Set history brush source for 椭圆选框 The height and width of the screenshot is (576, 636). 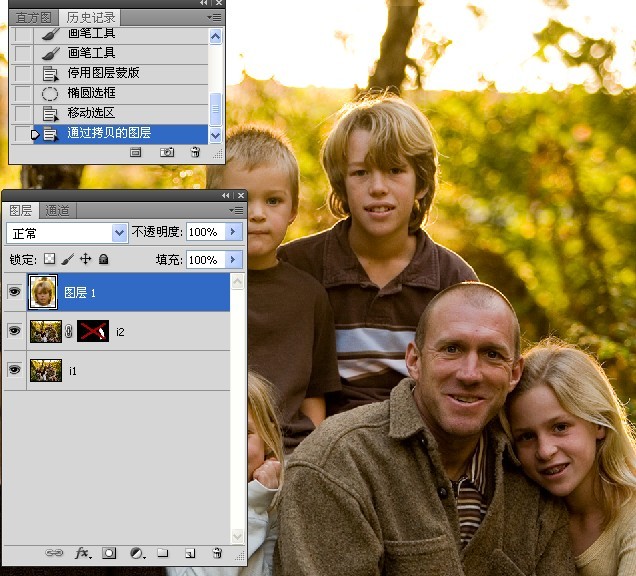pyautogui.click(x=21, y=93)
